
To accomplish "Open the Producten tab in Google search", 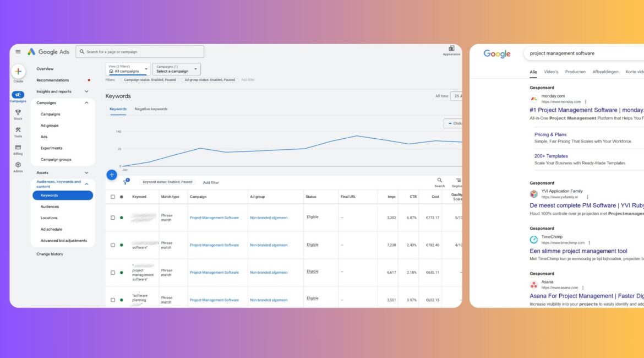I will tap(575, 72).
